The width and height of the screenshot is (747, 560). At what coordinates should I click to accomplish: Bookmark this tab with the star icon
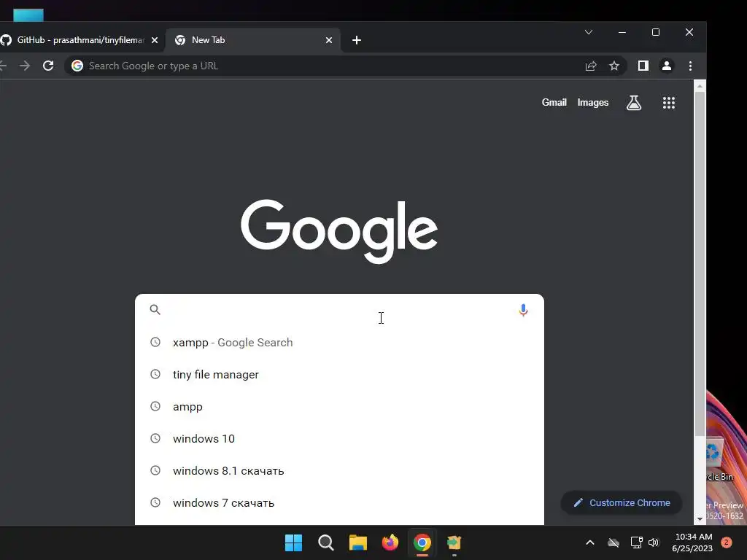click(614, 66)
